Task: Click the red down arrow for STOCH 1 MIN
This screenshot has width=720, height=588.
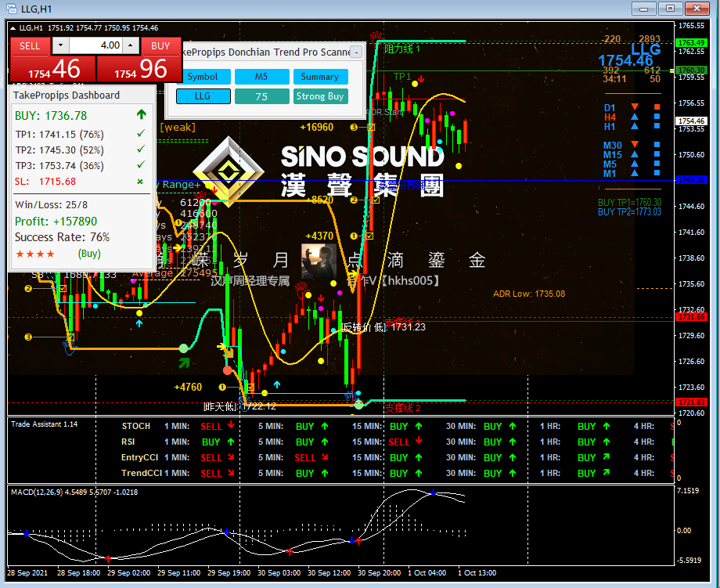Action: tap(231, 425)
